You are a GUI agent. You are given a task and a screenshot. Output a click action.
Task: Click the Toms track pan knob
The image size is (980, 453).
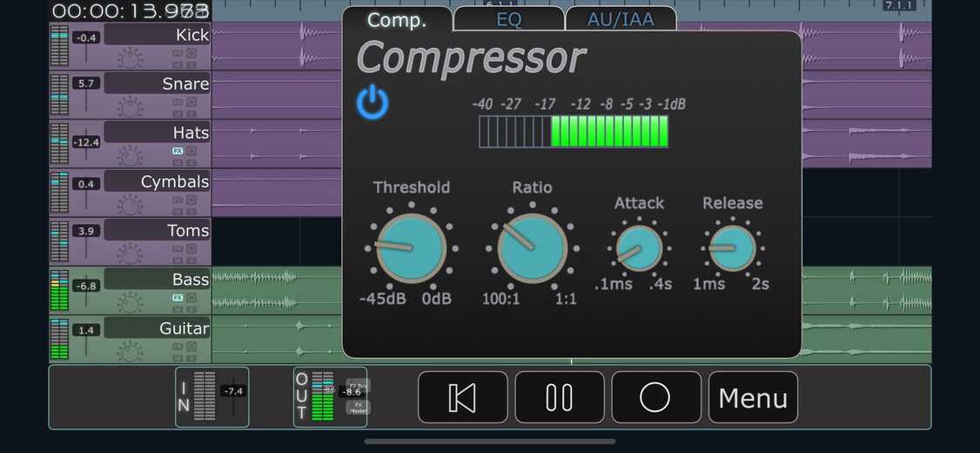(130, 254)
